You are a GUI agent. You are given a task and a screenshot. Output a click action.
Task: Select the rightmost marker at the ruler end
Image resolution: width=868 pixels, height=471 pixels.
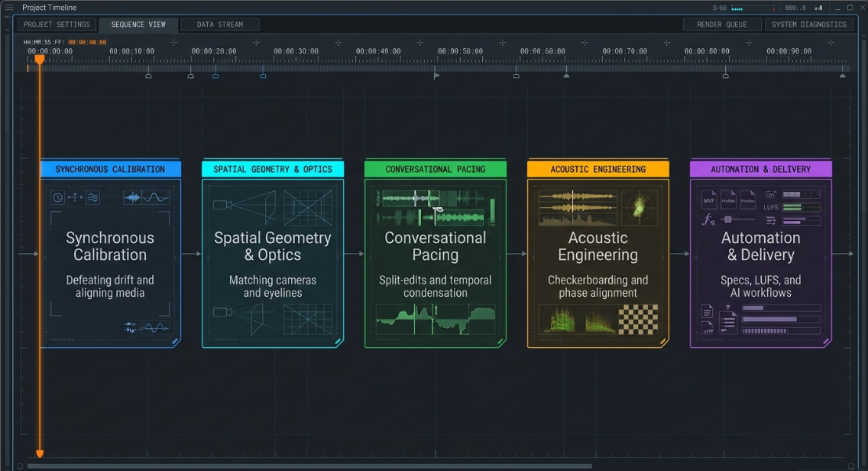(x=843, y=76)
